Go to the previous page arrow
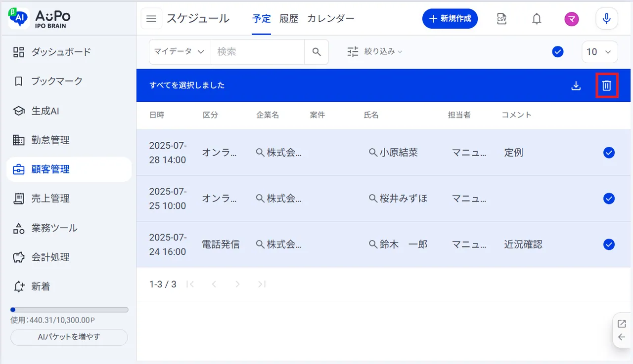The height and width of the screenshot is (364, 633). pos(214,284)
